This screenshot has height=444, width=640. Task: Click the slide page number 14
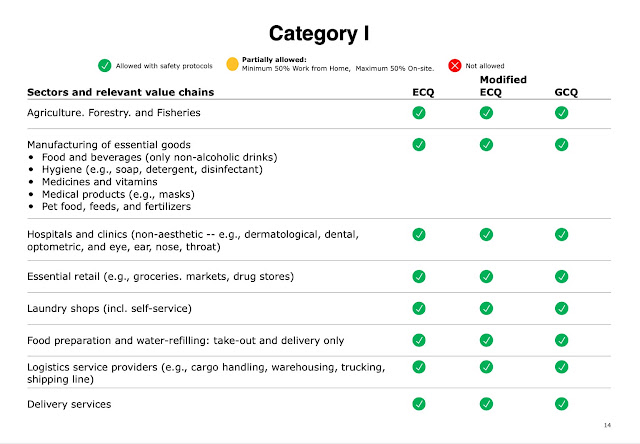click(607, 425)
